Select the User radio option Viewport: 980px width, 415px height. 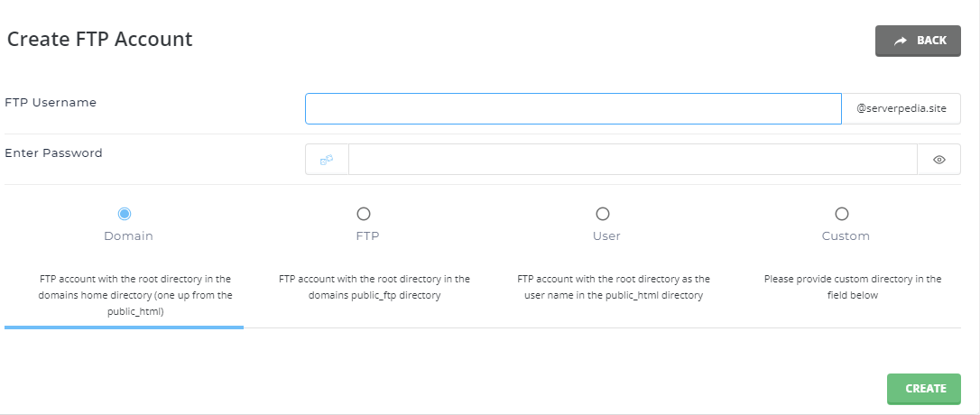(x=603, y=214)
